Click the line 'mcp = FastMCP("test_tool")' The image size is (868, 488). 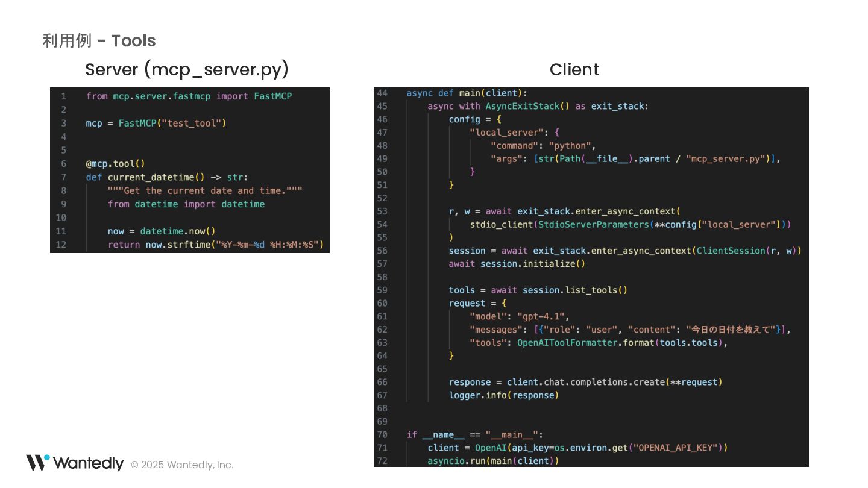156,124
